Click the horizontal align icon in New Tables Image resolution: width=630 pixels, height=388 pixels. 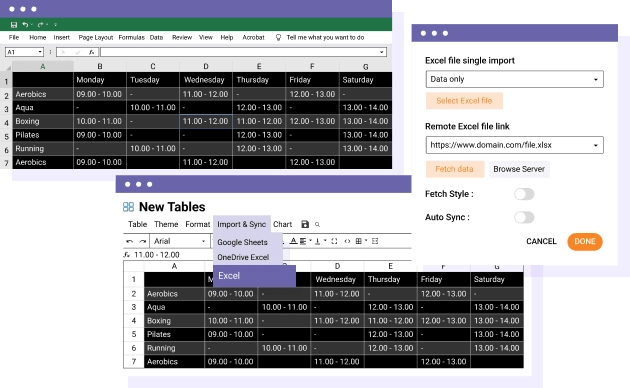click(x=303, y=241)
